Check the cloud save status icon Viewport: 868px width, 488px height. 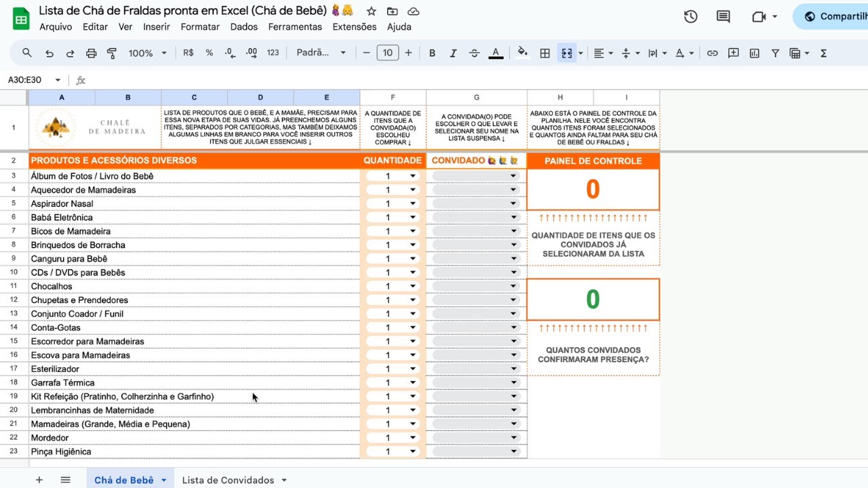(413, 11)
